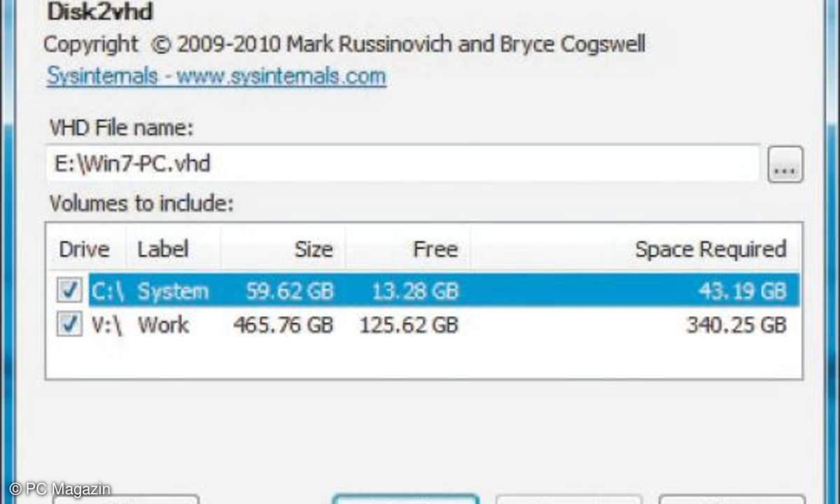The height and width of the screenshot is (504, 840).
Task: Sort volumes by Label column header
Action: (174, 249)
